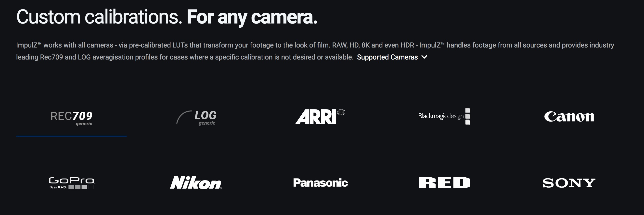Open the Sony camera calibrations

click(569, 183)
